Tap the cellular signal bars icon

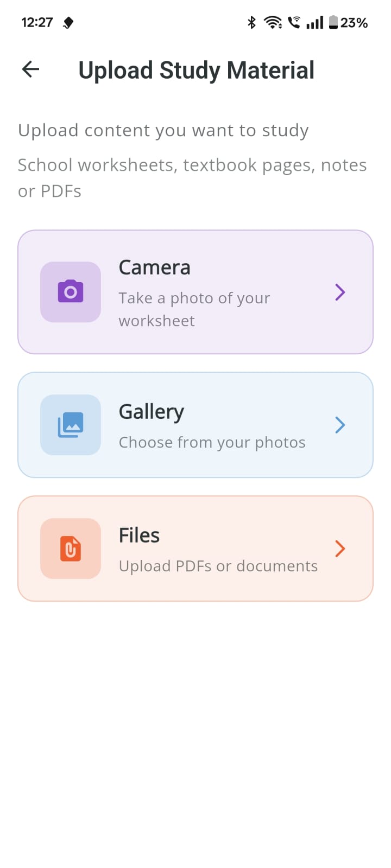[x=315, y=22]
